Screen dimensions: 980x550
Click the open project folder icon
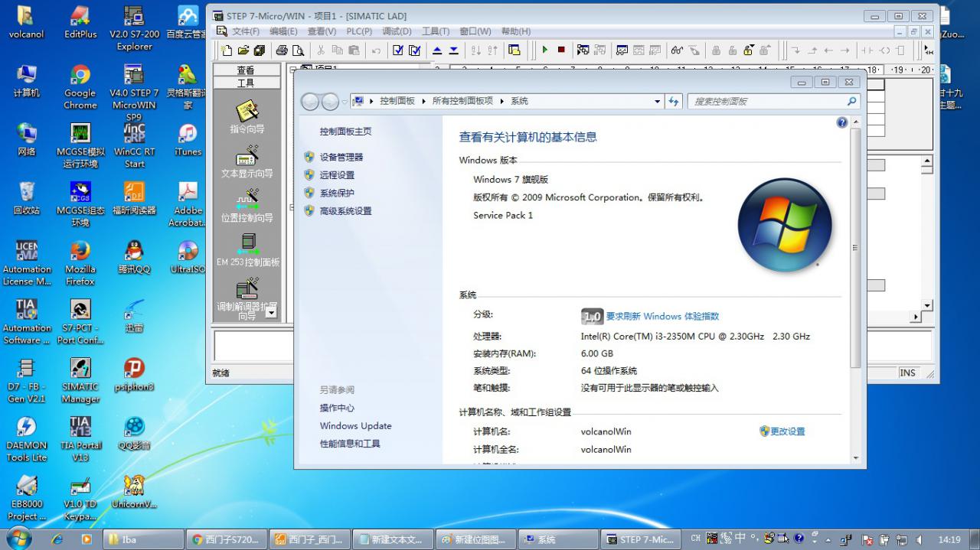point(243,50)
